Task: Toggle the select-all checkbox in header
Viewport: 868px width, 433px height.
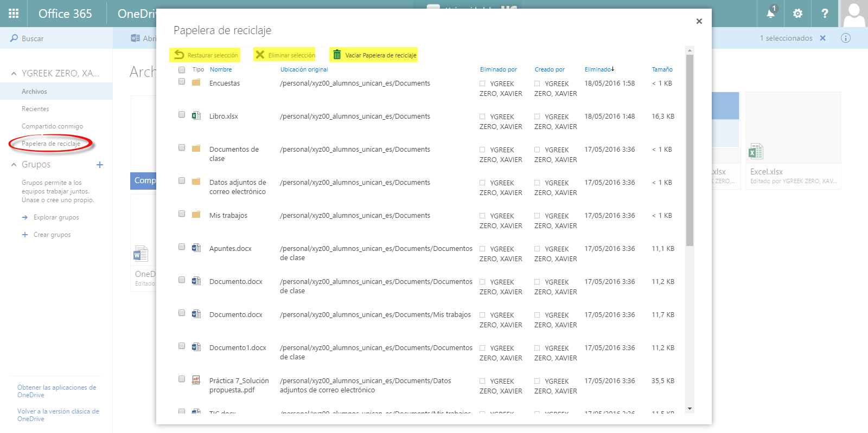Action: 182,70
